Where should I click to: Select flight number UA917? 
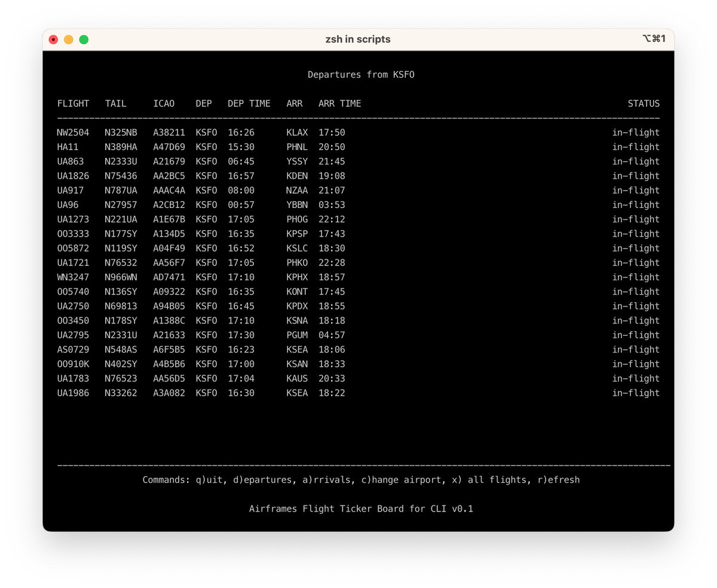[71, 190]
